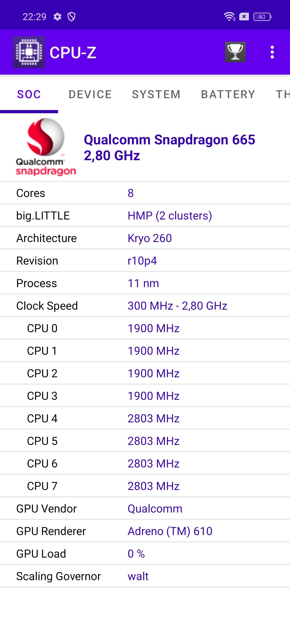Open the three-dot overflow menu
This screenshot has height=644, width=290.
click(x=272, y=52)
